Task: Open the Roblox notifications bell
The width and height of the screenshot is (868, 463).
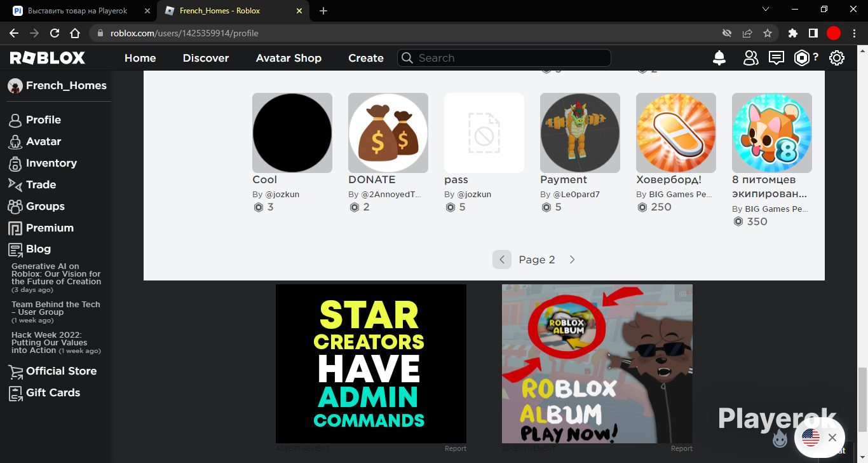Action: click(x=719, y=58)
